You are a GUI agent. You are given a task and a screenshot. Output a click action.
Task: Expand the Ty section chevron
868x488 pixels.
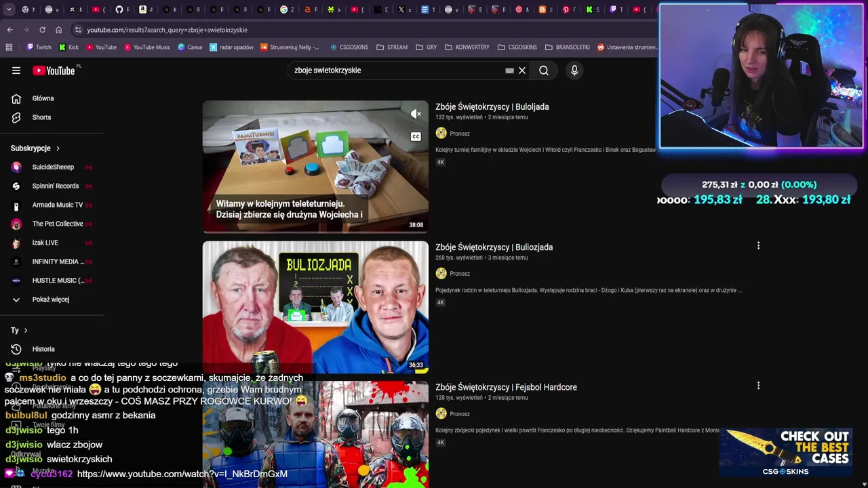[x=26, y=331]
